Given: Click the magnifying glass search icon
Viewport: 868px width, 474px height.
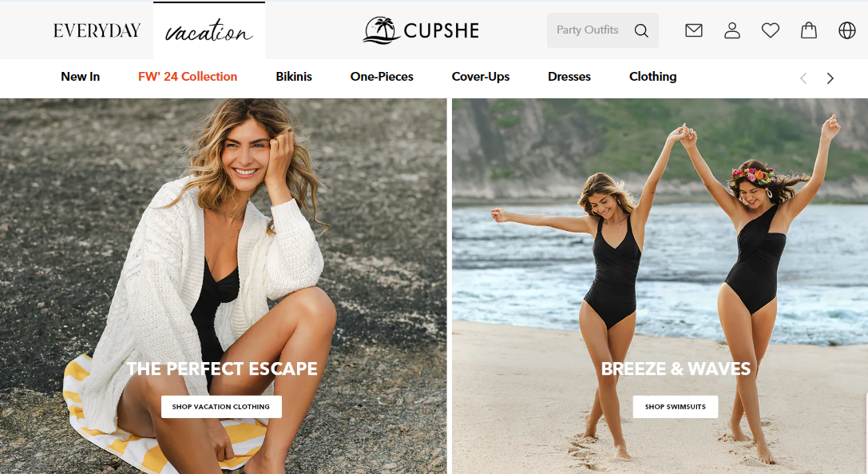Looking at the screenshot, I should pos(641,30).
